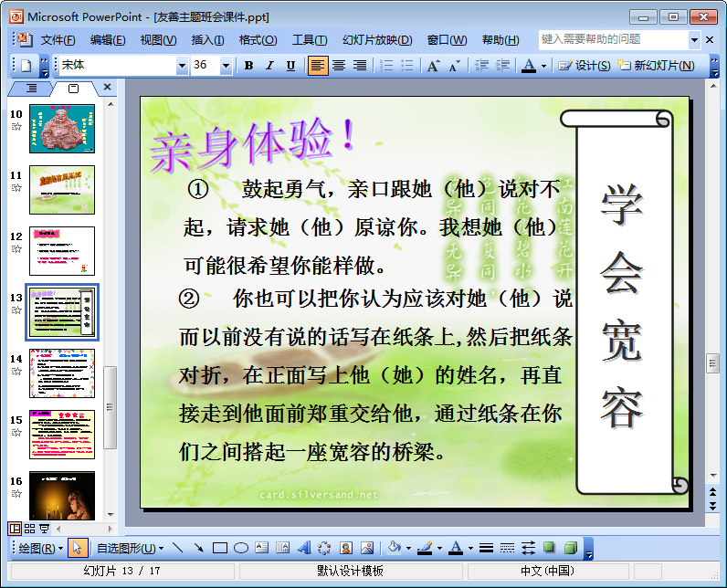Open the font name dropdown
Viewport: 727px width, 588px height.
coord(183,66)
